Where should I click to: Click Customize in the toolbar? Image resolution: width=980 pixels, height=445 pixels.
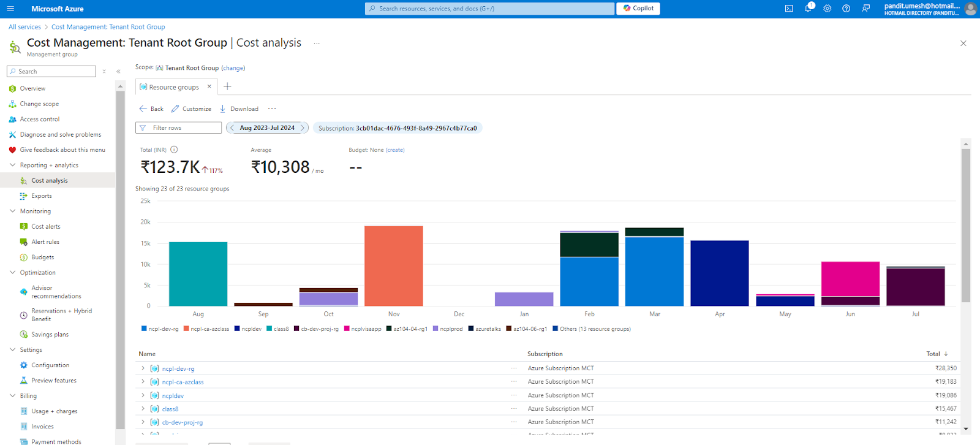pyautogui.click(x=191, y=109)
